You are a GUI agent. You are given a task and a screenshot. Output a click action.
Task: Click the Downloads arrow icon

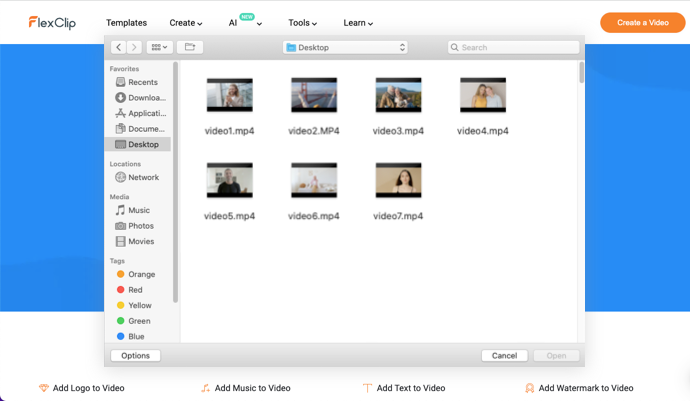tap(120, 97)
